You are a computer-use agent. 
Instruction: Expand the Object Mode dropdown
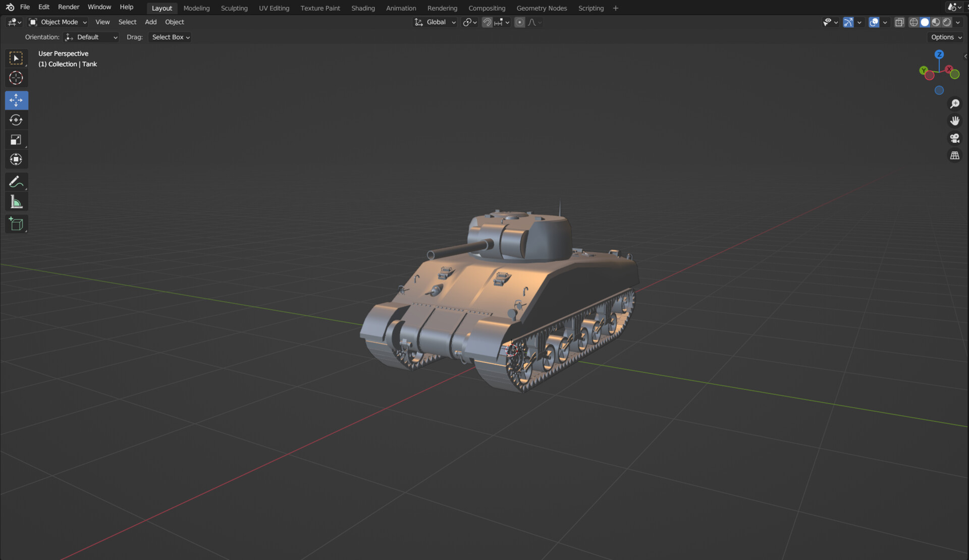57,22
